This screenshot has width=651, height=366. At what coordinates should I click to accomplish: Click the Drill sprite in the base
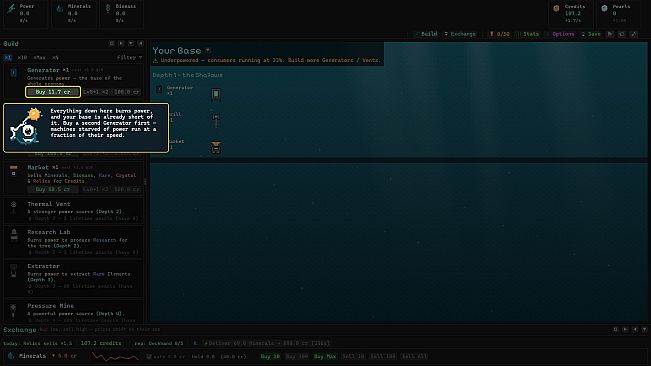216,120
